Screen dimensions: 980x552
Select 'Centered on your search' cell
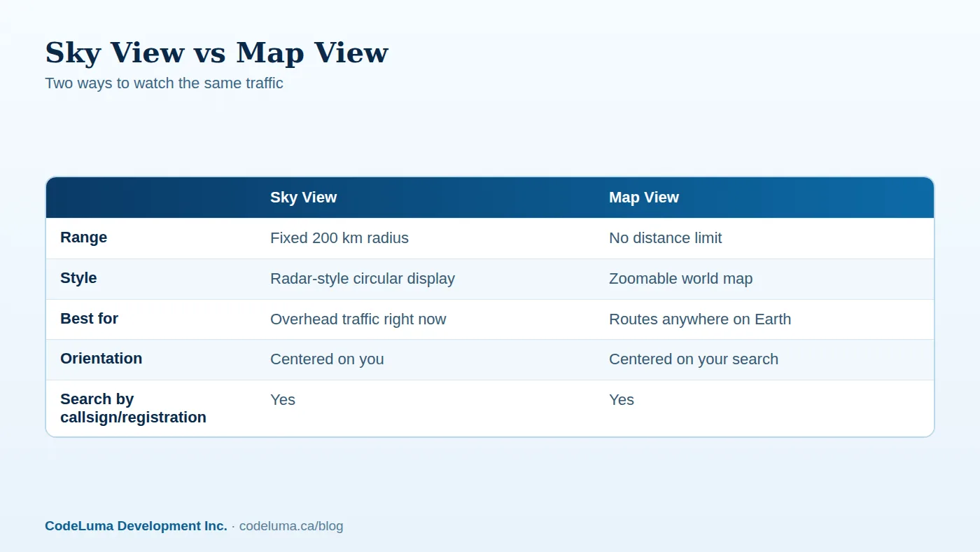694,359
